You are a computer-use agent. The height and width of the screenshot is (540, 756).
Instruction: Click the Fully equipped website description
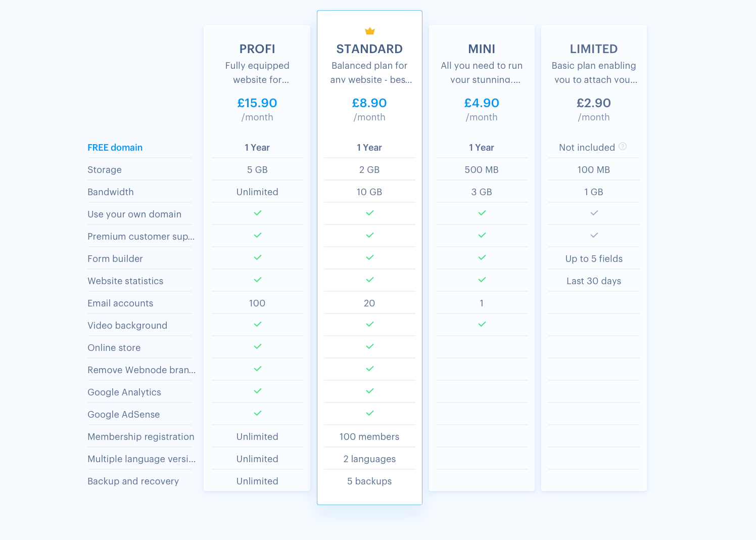point(257,73)
